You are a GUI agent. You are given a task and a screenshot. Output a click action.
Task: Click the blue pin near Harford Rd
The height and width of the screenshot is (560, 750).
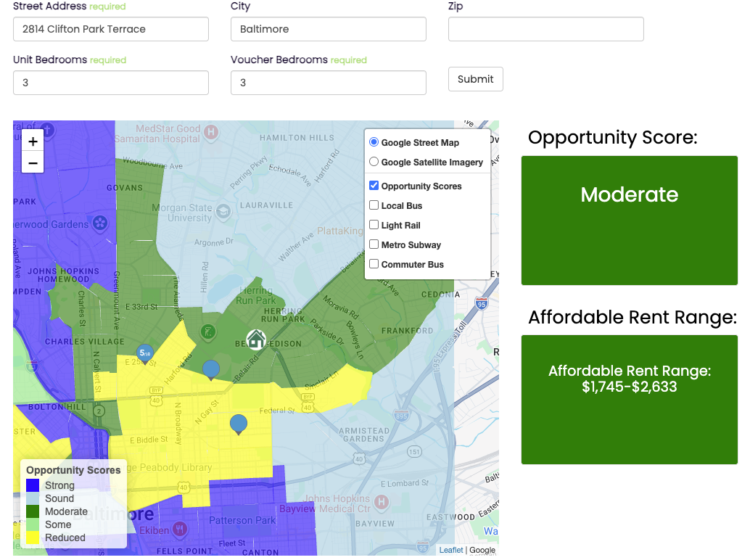tap(211, 369)
